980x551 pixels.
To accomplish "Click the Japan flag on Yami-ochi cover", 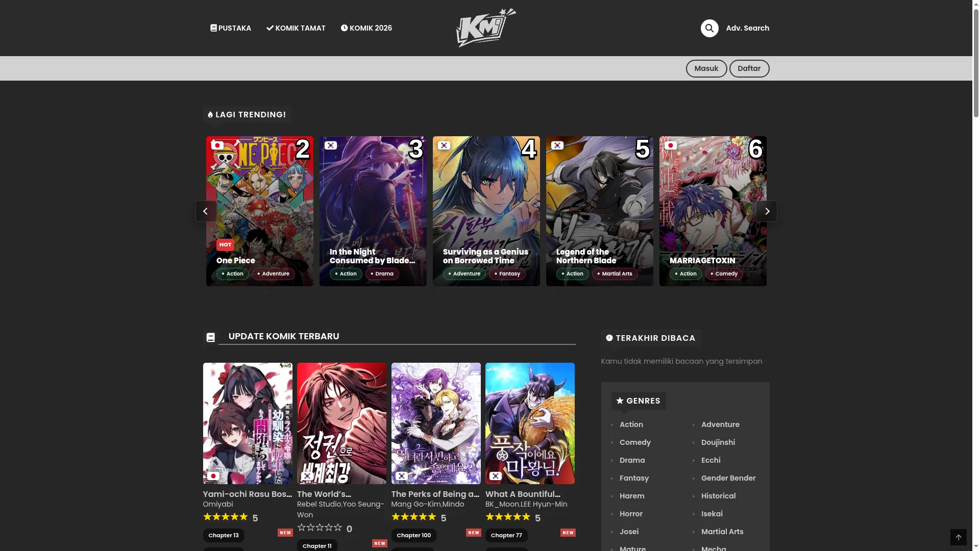I will tap(213, 476).
